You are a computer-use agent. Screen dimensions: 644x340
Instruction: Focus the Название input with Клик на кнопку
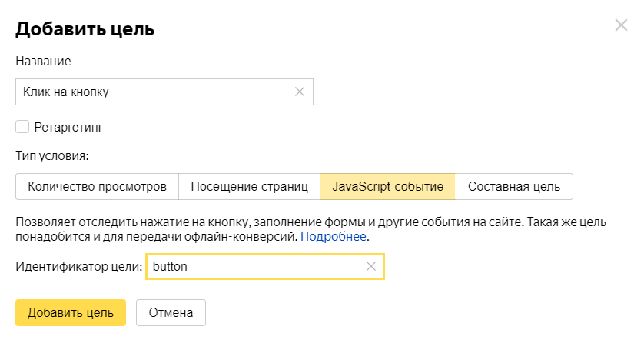[154, 92]
